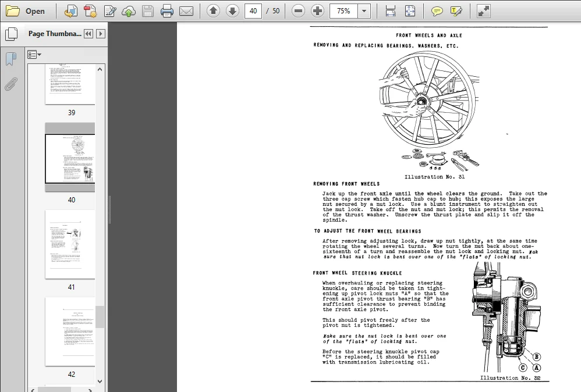
Task: Click the read mode expand icon
Action: pyautogui.click(x=483, y=11)
